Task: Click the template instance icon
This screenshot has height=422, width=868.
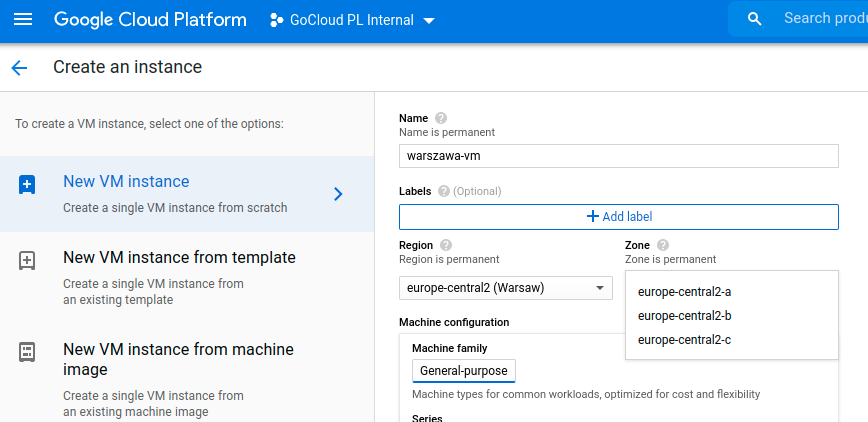Action: (x=27, y=260)
